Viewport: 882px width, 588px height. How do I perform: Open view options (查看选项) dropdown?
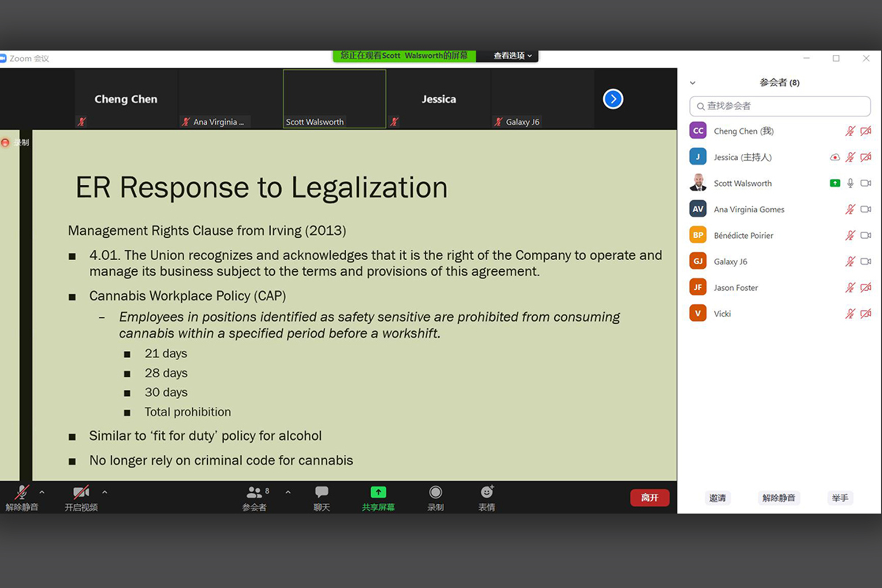(x=512, y=56)
